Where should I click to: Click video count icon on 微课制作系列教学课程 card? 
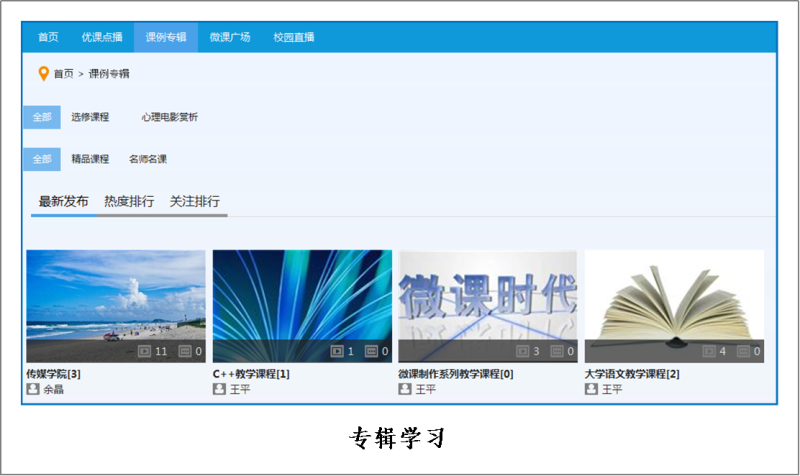(x=522, y=351)
